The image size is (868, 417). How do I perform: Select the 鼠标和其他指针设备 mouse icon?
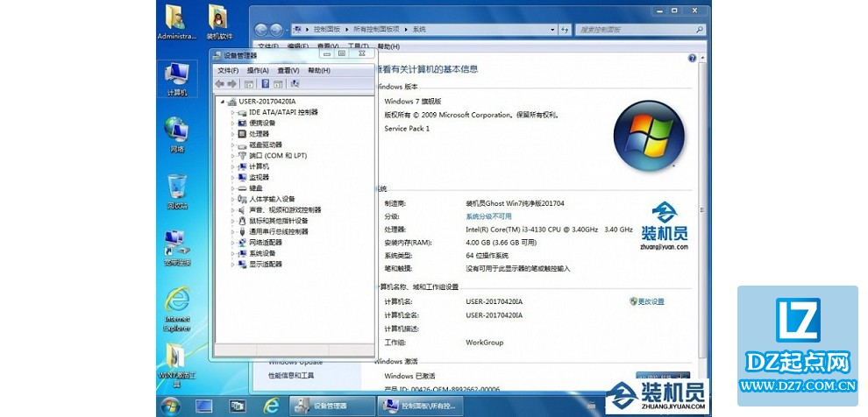[x=242, y=221]
